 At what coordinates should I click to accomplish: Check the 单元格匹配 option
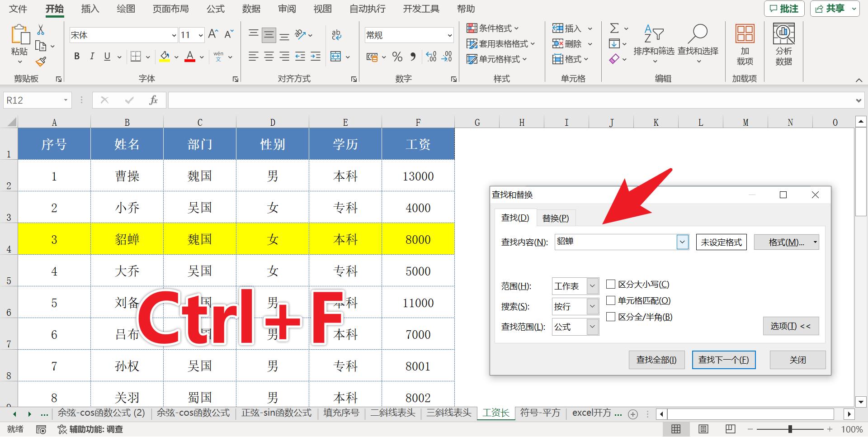[611, 301]
